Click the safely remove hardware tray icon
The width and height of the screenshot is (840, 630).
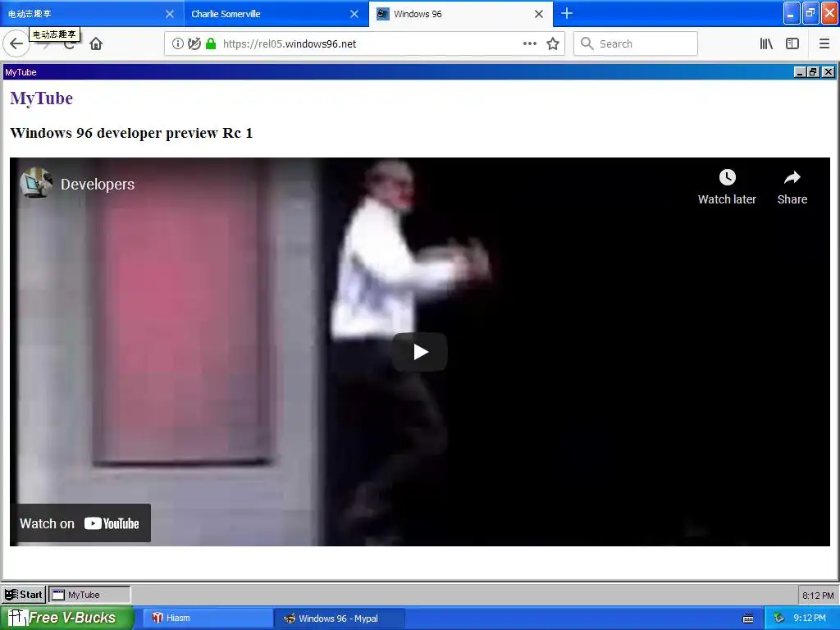[779, 619]
